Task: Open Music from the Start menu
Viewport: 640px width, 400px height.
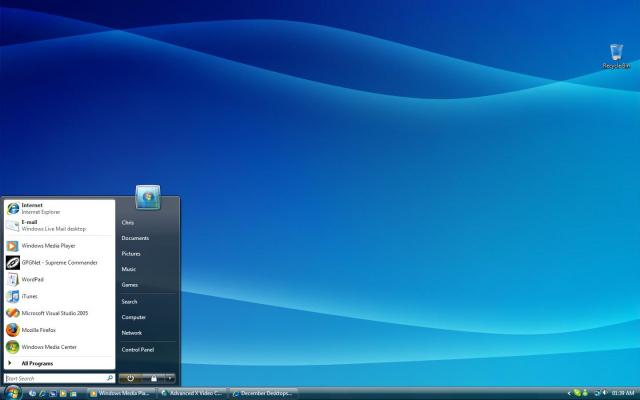Action: pos(129,269)
